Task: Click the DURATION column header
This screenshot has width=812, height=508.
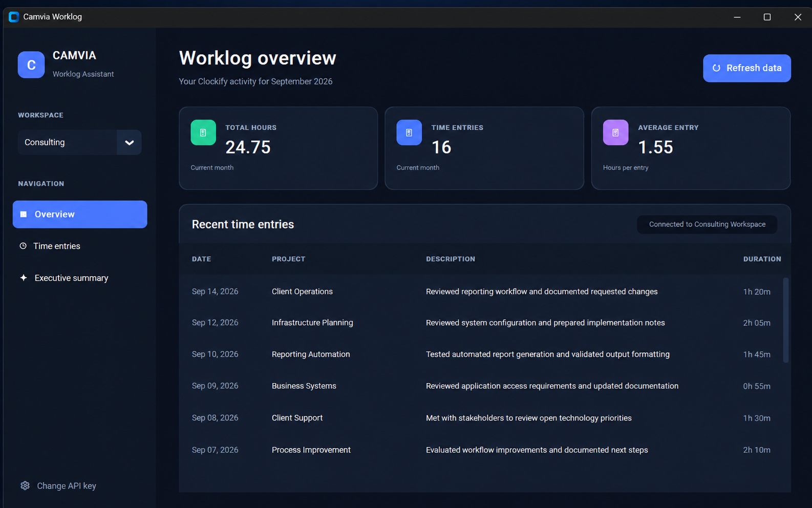Action: point(762,259)
